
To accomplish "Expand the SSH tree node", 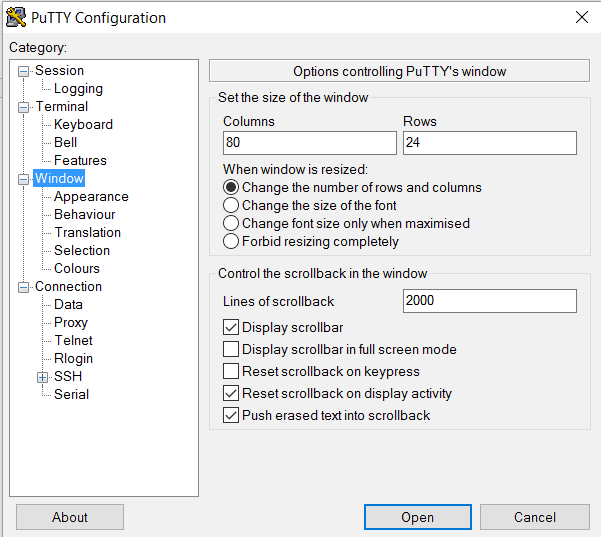I will [43, 377].
